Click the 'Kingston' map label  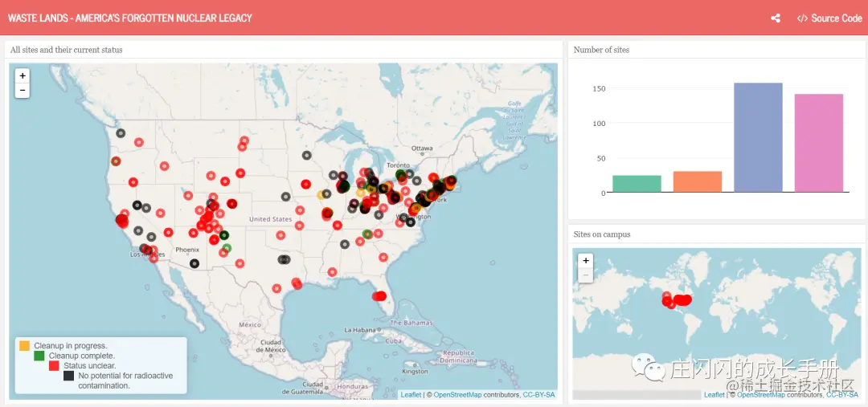coord(416,372)
